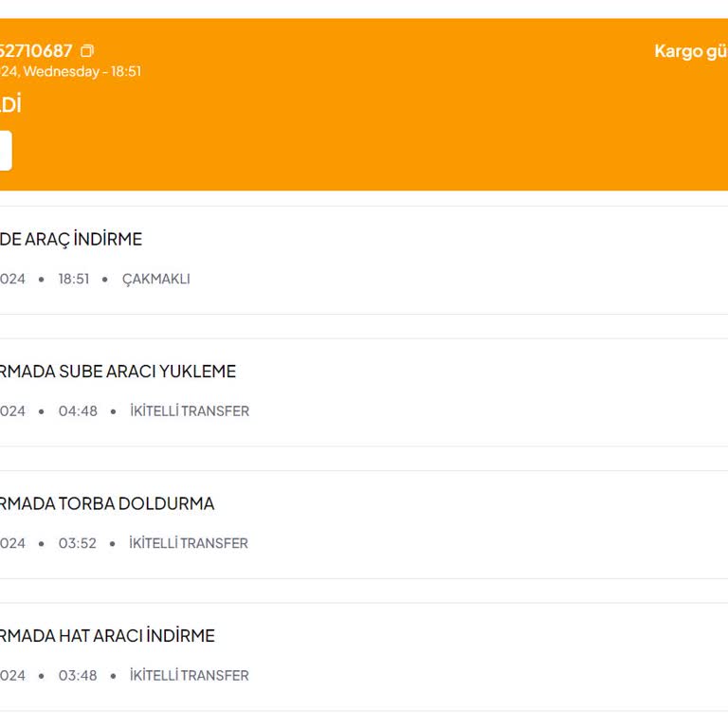728x728 pixels.
Task: Click the 18:51 timestamp of the first event
Action: click(x=74, y=279)
